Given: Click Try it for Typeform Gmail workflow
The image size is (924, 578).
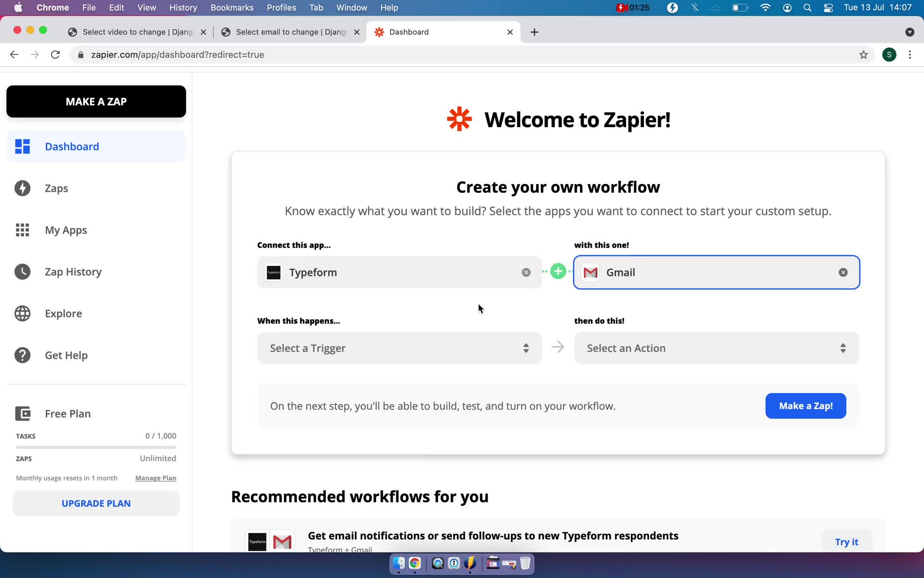Looking at the screenshot, I should pyautogui.click(x=847, y=541).
